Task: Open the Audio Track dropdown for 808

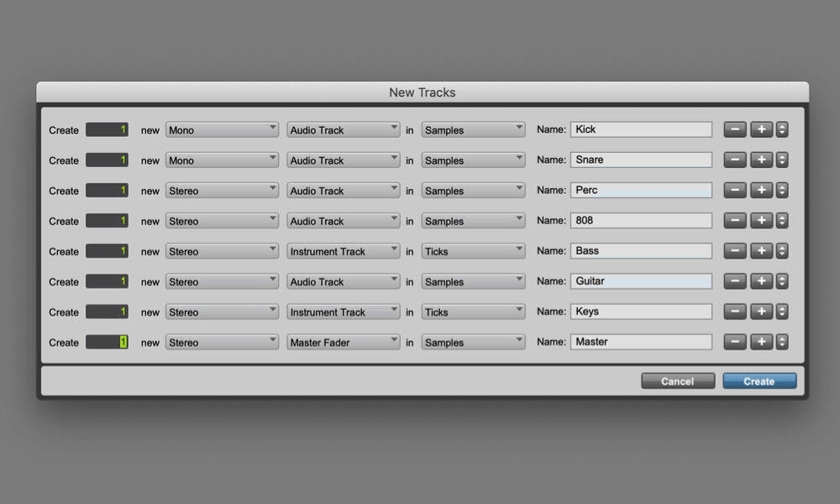Action: (343, 221)
